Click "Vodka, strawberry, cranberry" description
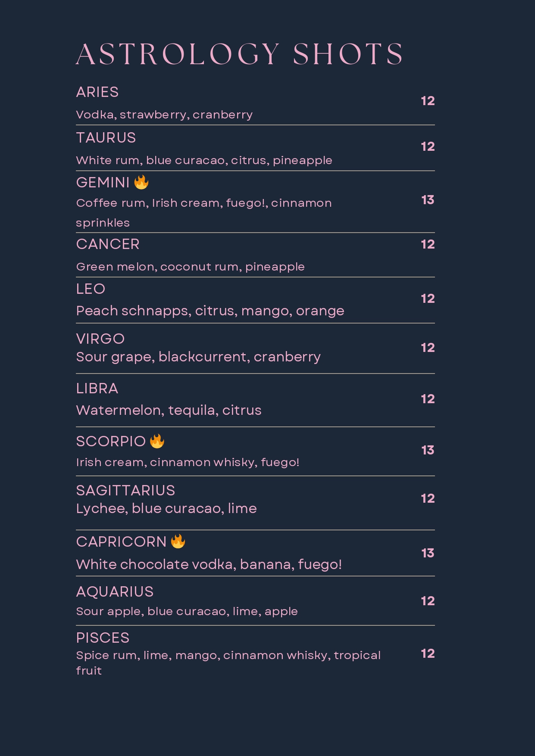The width and height of the screenshot is (535, 756). 164,115
